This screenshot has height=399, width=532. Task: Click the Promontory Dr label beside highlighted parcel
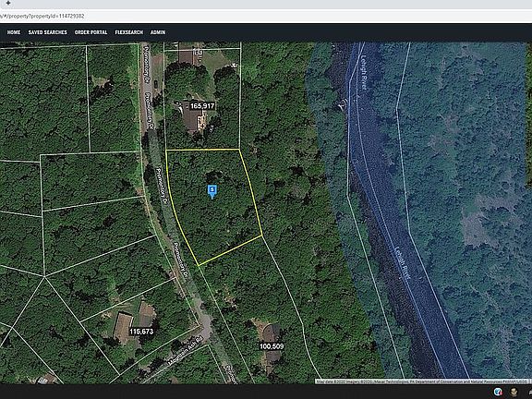click(162, 185)
